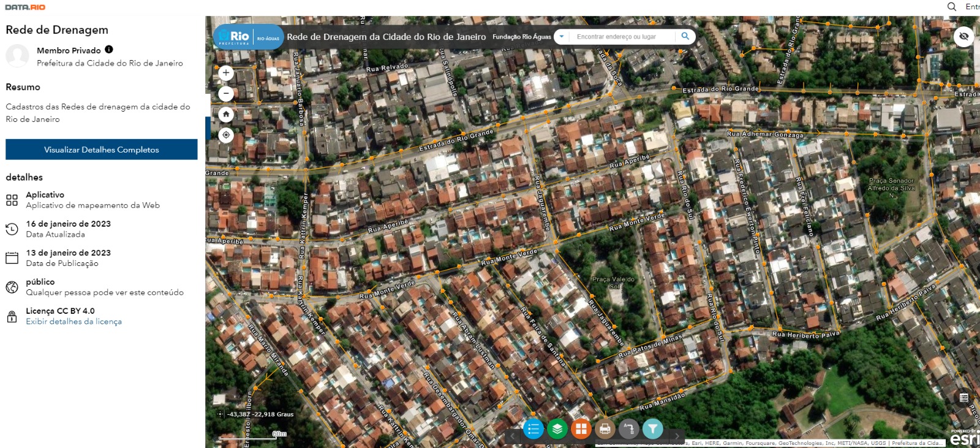Viewport: 980px width, 448px height.
Task: Click the Encontrar endereço ou lugar field
Action: click(624, 37)
